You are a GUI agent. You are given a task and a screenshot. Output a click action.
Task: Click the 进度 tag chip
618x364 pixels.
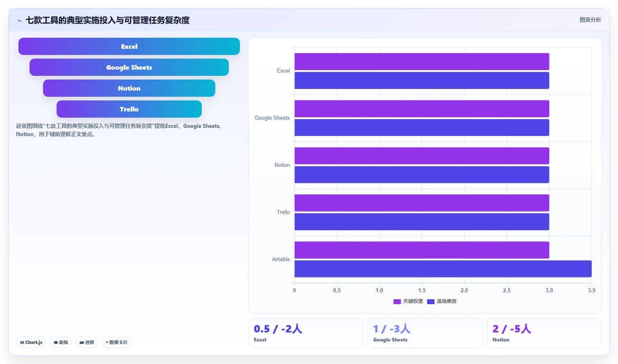[x=87, y=342]
